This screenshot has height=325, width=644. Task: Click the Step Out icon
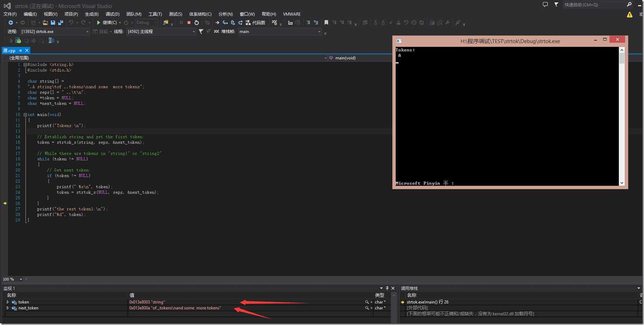[240, 23]
